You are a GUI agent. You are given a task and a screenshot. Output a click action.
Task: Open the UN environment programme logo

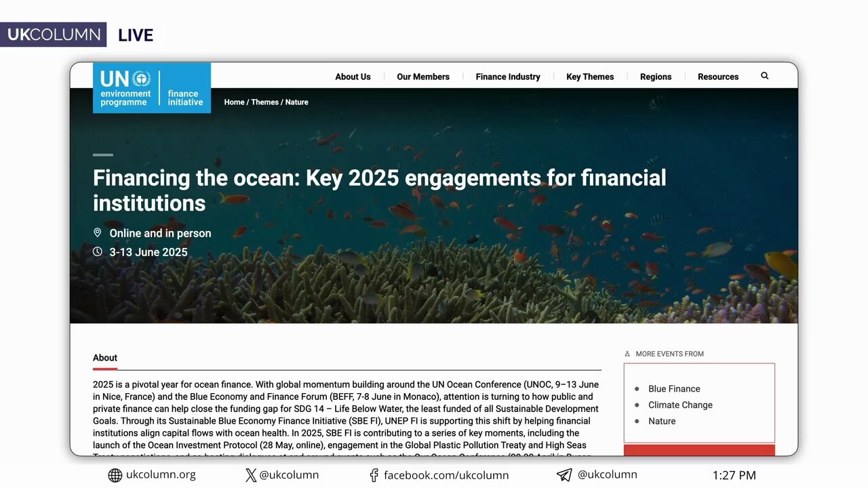click(152, 88)
